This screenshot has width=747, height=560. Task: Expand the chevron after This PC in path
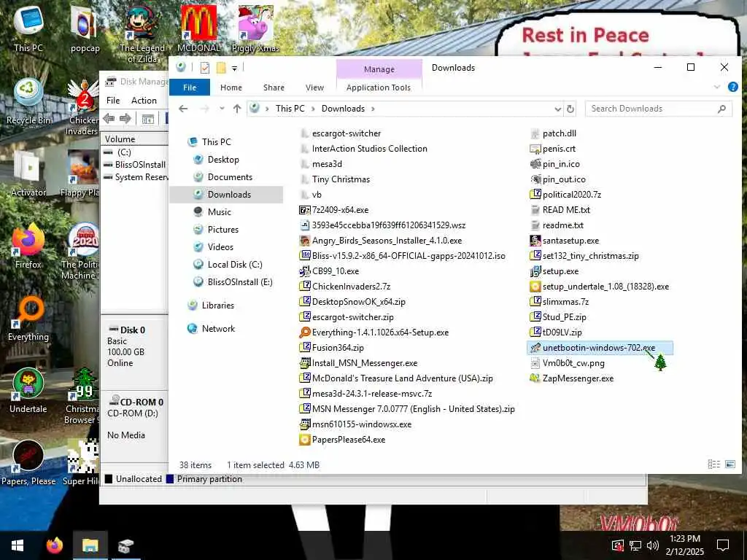pyautogui.click(x=313, y=109)
